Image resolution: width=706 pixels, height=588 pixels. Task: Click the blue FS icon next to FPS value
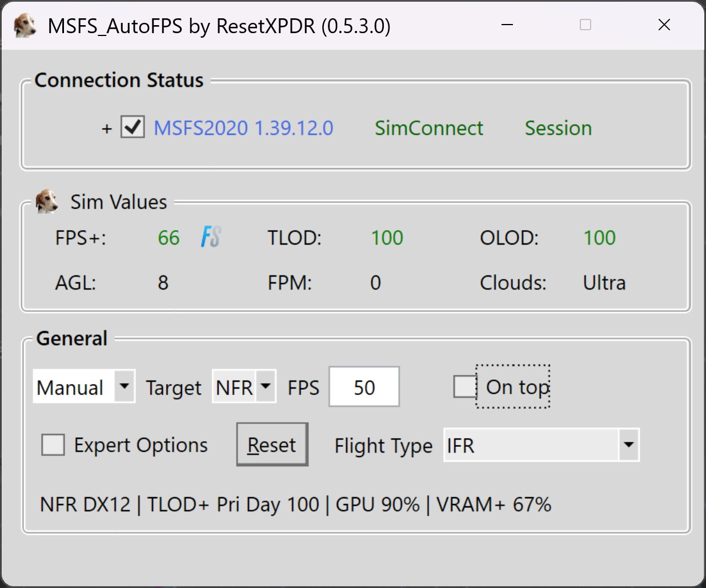pos(211,237)
